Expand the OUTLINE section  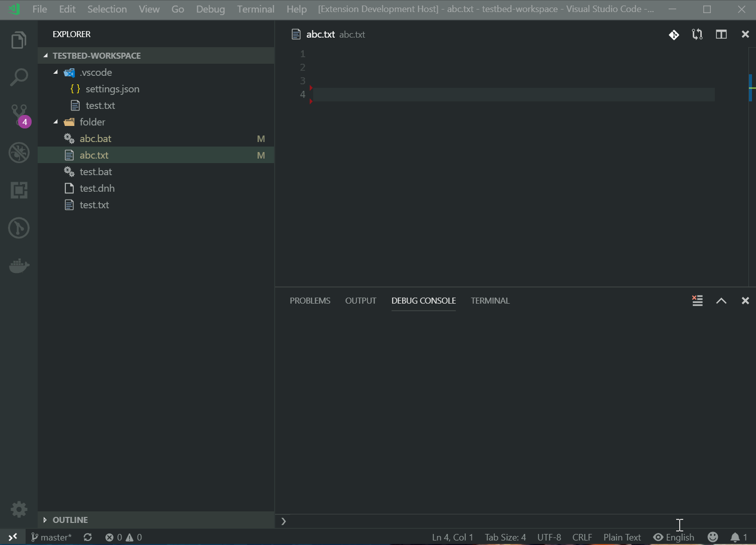pos(45,520)
